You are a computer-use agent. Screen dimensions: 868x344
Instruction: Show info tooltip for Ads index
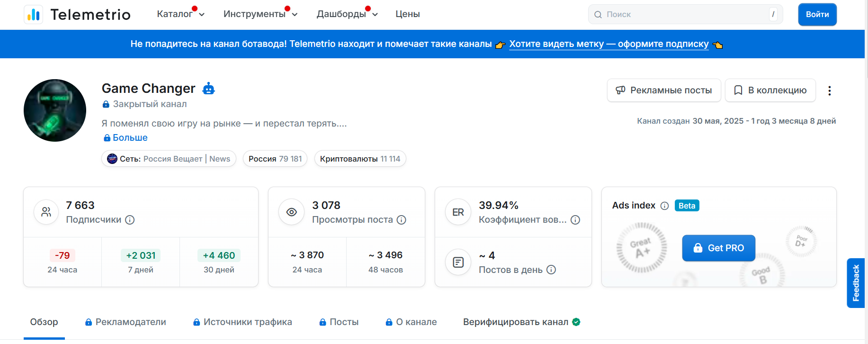click(x=664, y=206)
